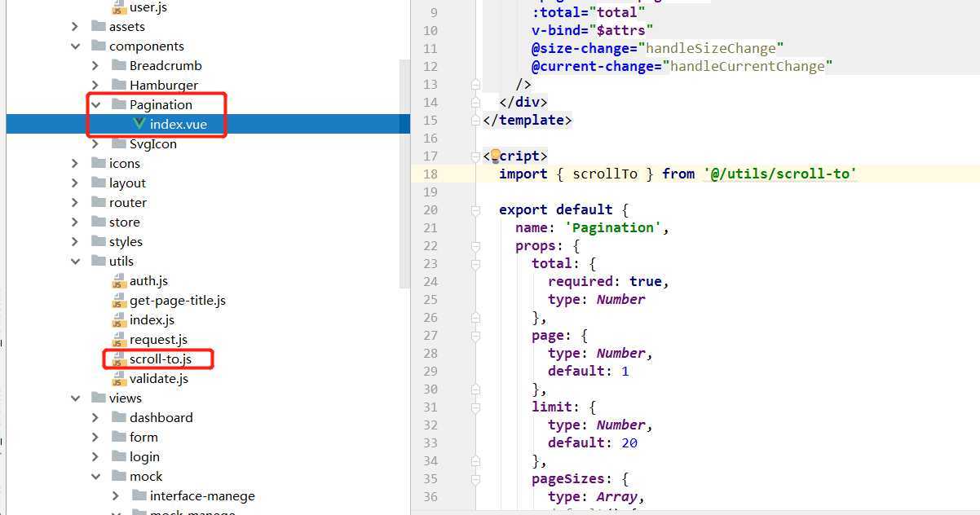Click handleCurrentChange on line 12
The width and height of the screenshot is (980, 515).
tap(747, 66)
